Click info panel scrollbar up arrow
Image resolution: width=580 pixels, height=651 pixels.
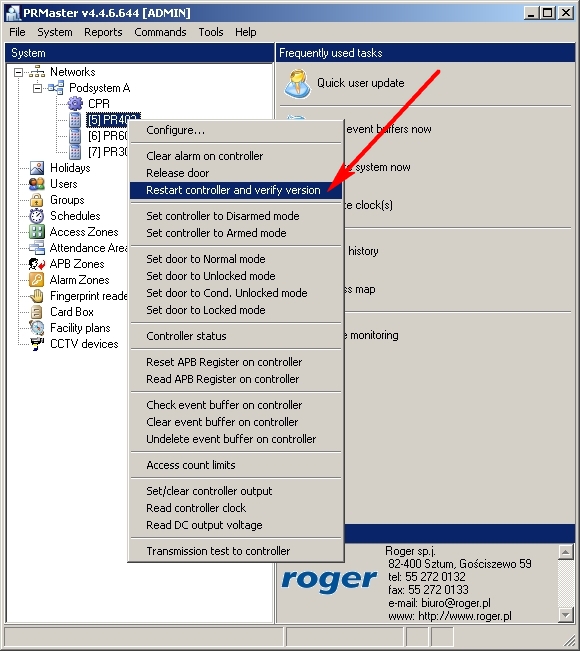pyautogui.click(x=565, y=552)
